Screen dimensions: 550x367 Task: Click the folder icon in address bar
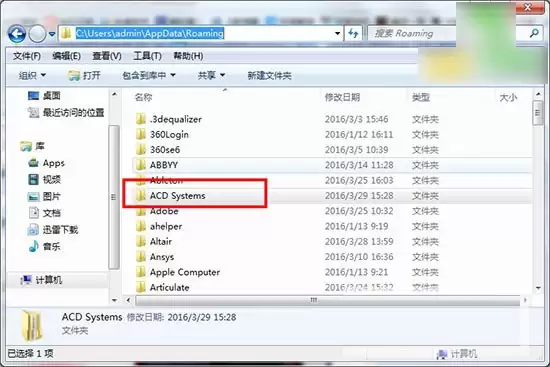pyautogui.click(x=66, y=33)
